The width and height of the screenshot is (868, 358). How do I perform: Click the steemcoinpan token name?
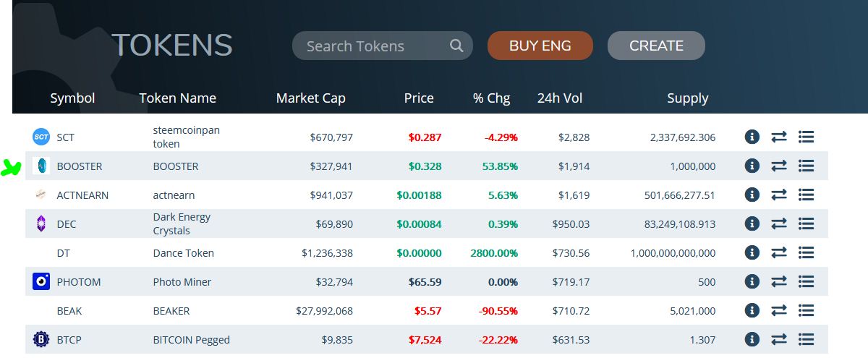tap(186, 137)
